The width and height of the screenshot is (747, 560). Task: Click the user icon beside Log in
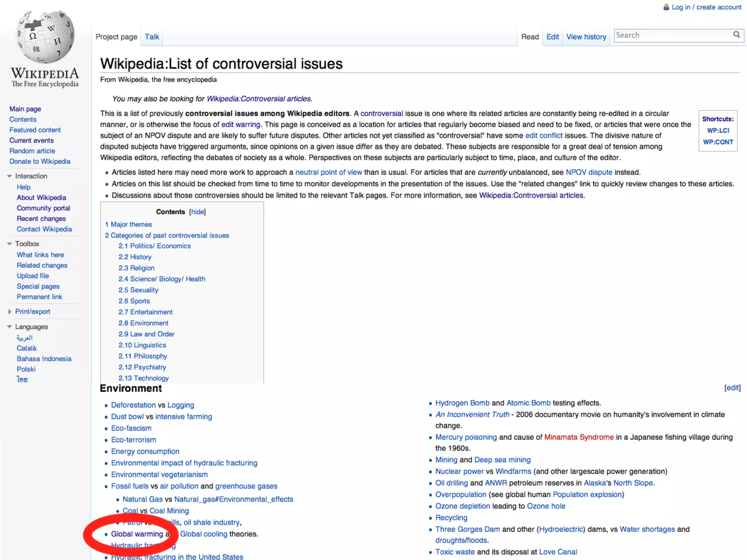pos(666,7)
